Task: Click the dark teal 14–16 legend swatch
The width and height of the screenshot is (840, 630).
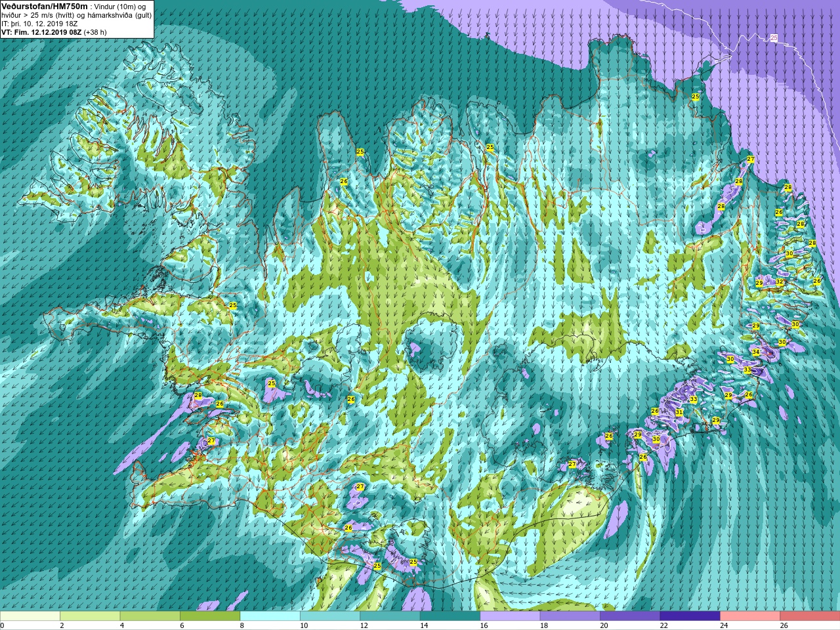Action: [450, 616]
